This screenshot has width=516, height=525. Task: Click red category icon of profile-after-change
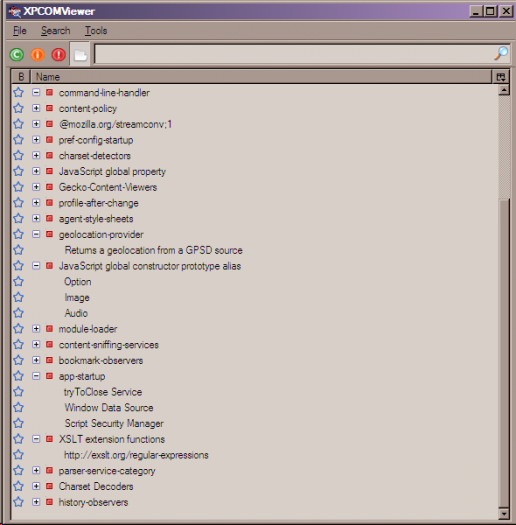(50, 202)
